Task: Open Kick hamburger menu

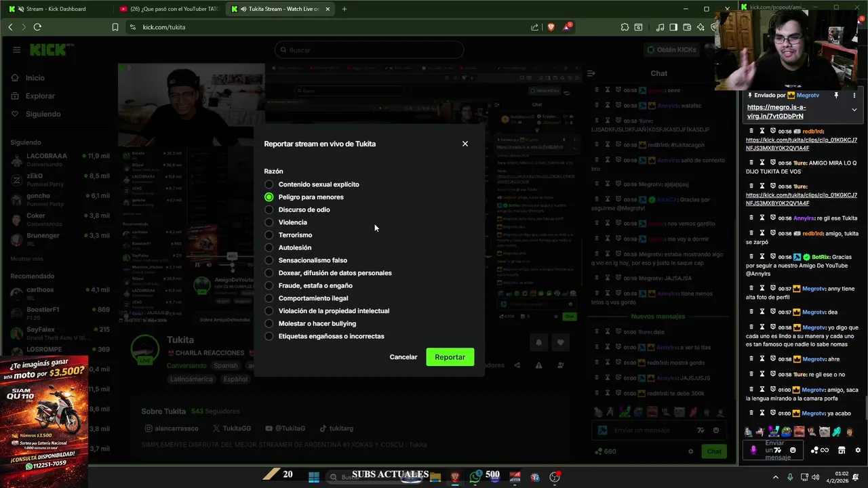Action: tap(16, 49)
